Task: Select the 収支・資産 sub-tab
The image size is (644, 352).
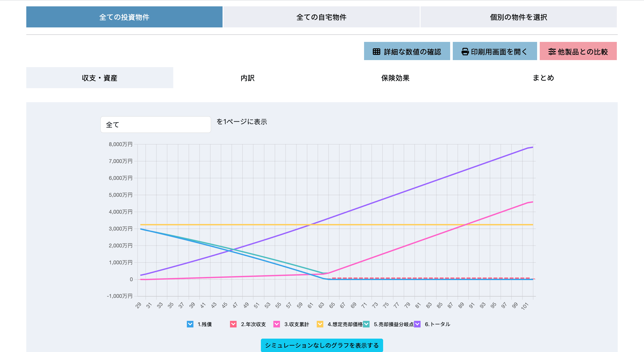Action: [100, 78]
